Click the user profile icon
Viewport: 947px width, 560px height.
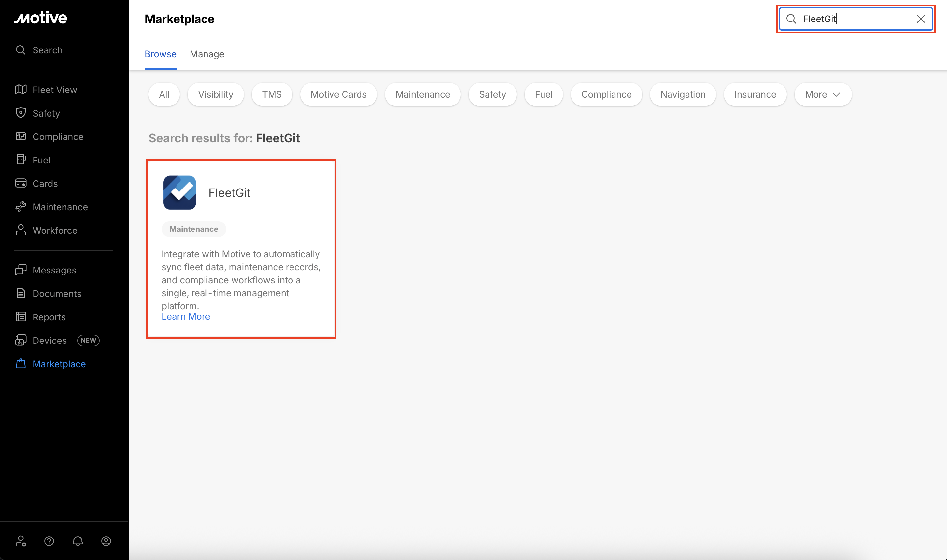point(106,541)
